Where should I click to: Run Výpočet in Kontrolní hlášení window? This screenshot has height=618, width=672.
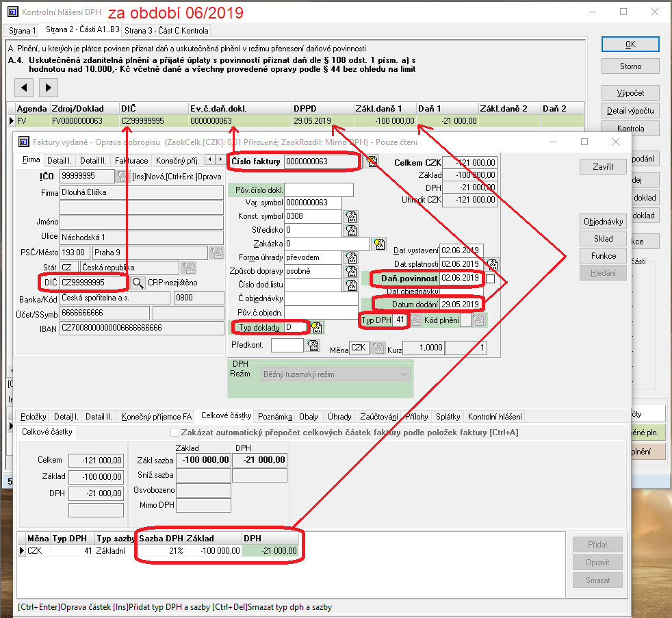pos(630,93)
